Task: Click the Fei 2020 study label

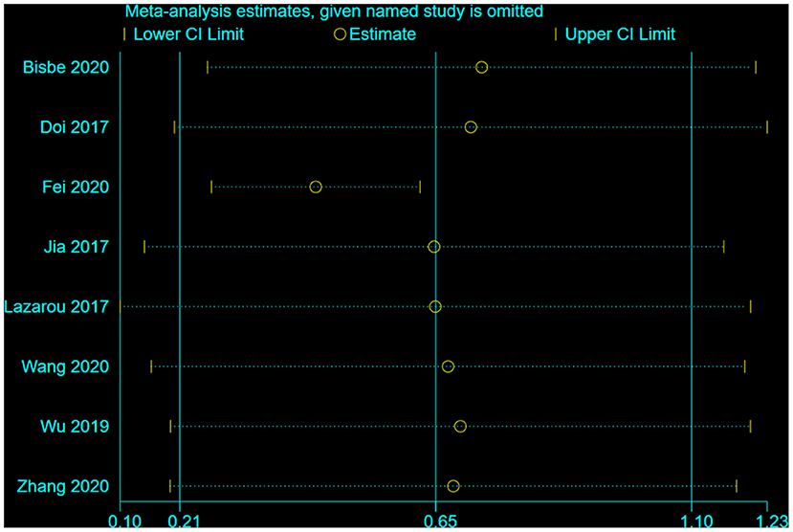Action: 76,188
